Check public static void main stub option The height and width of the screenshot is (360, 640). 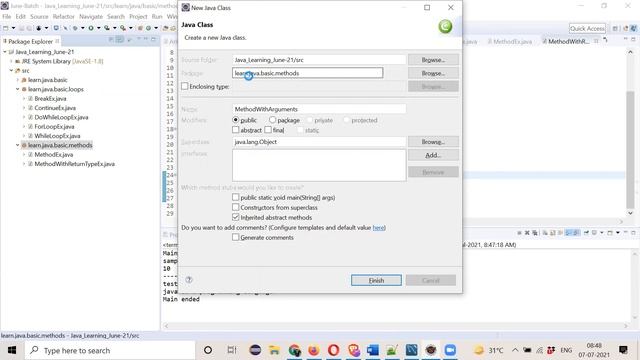236,197
